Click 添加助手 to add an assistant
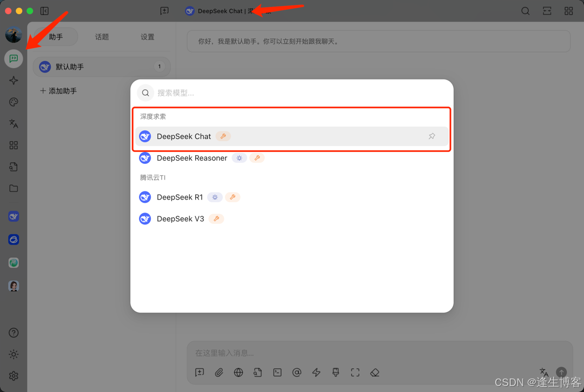This screenshot has width=584, height=392. click(x=58, y=91)
